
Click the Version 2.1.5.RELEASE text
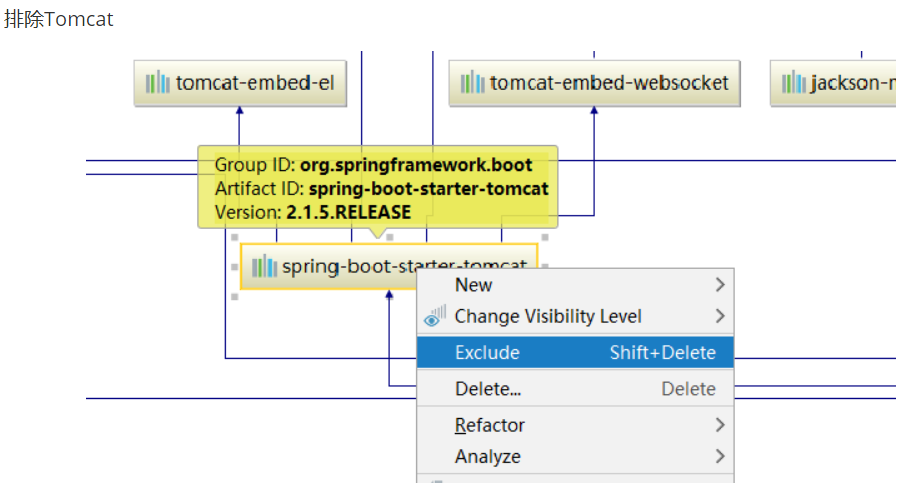[x=313, y=212]
